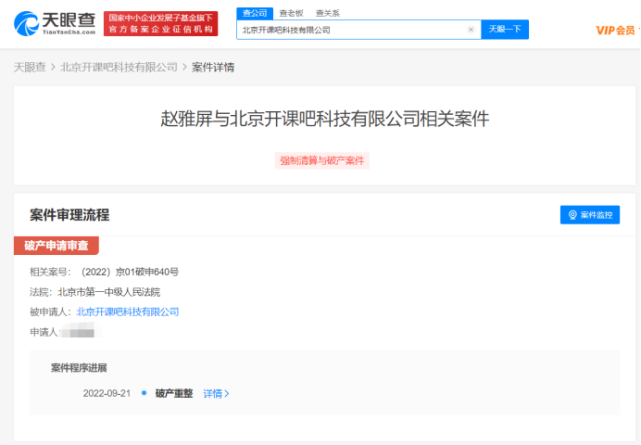Select the 查公司 search tab
The width and height of the screenshot is (641, 445).
[x=255, y=13]
